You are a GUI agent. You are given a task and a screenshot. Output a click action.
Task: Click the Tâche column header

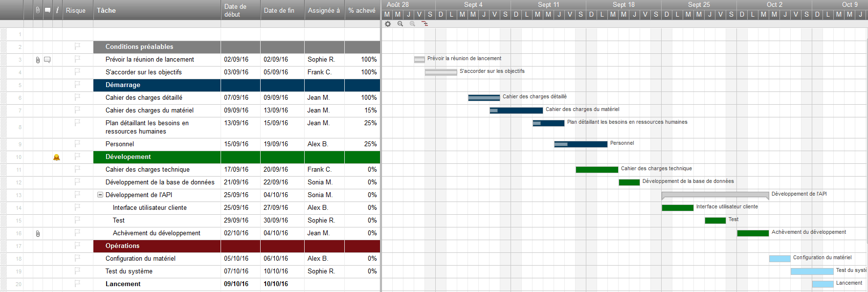[156, 10]
